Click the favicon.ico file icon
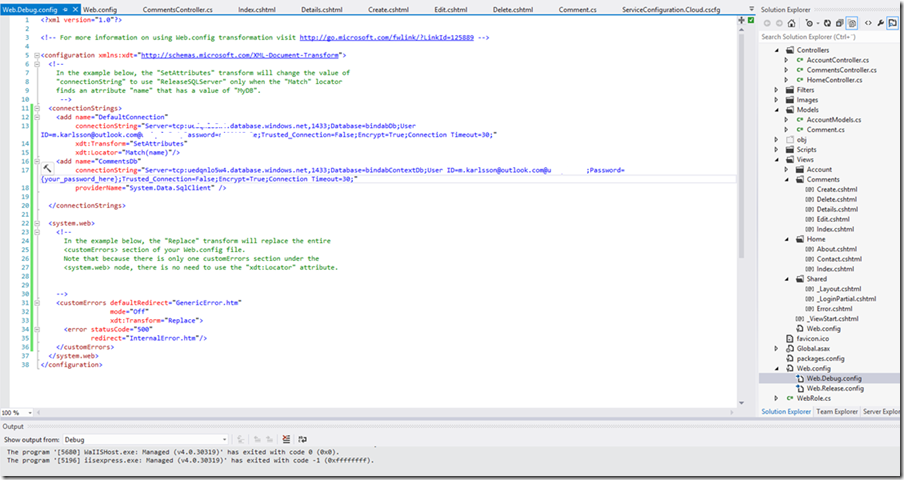 (790, 338)
